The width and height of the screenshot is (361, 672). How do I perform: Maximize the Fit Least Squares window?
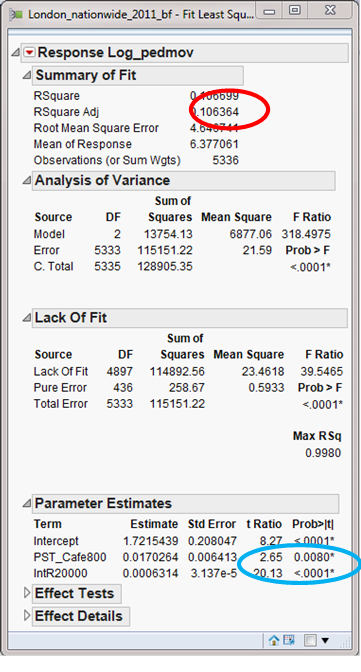click(295, 11)
